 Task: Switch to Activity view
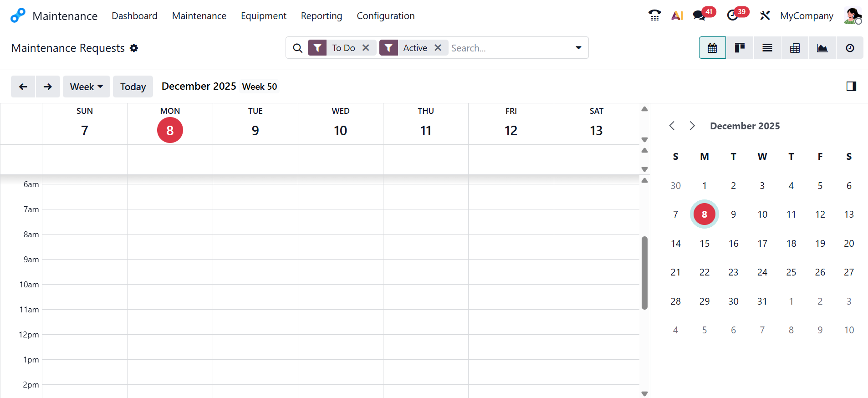(x=850, y=48)
